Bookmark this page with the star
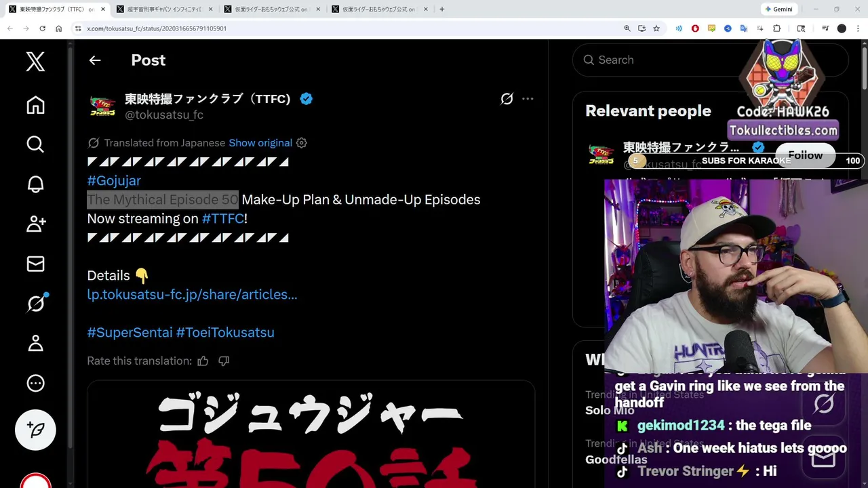The width and height of the screenshot is (868, 488). [x=656, y=28]
